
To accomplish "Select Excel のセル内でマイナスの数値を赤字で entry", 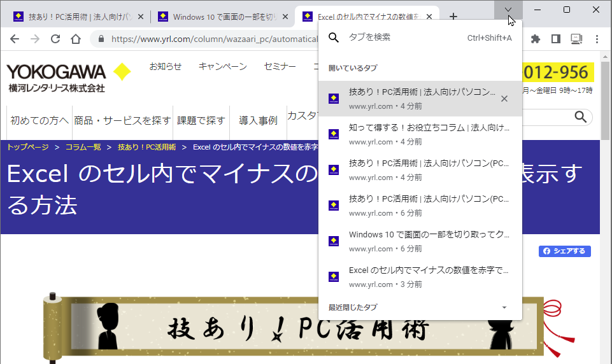I will (x=420, y=277).
